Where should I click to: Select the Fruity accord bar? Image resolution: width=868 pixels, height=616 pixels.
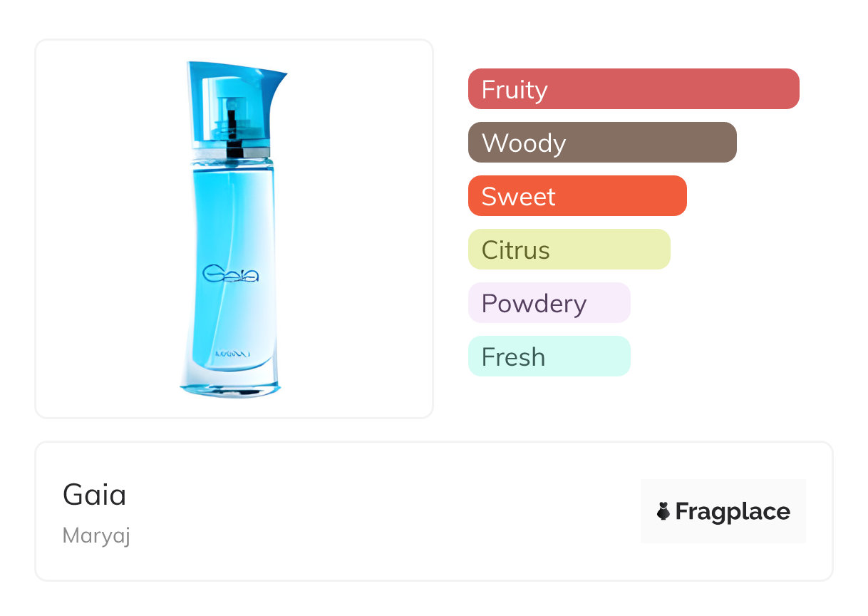633,89
